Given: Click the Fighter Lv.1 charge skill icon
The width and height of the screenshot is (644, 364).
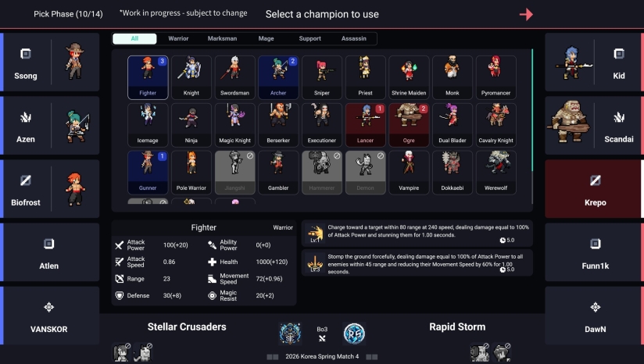Looking at the screenshot, I should [315, 234].
